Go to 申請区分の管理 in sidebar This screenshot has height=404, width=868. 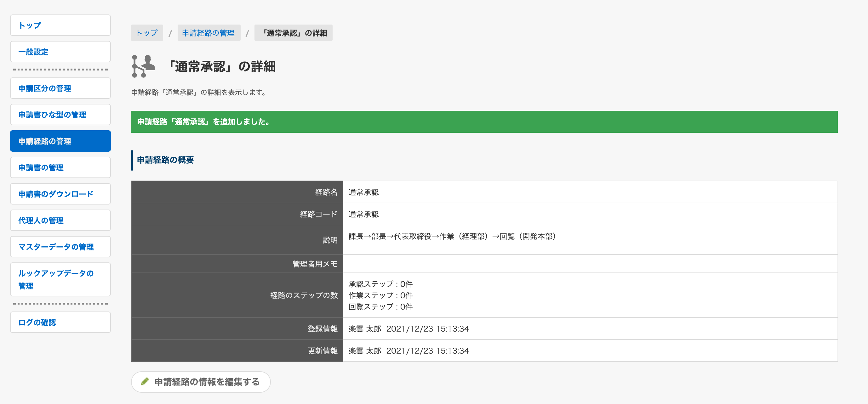point(60,88)
